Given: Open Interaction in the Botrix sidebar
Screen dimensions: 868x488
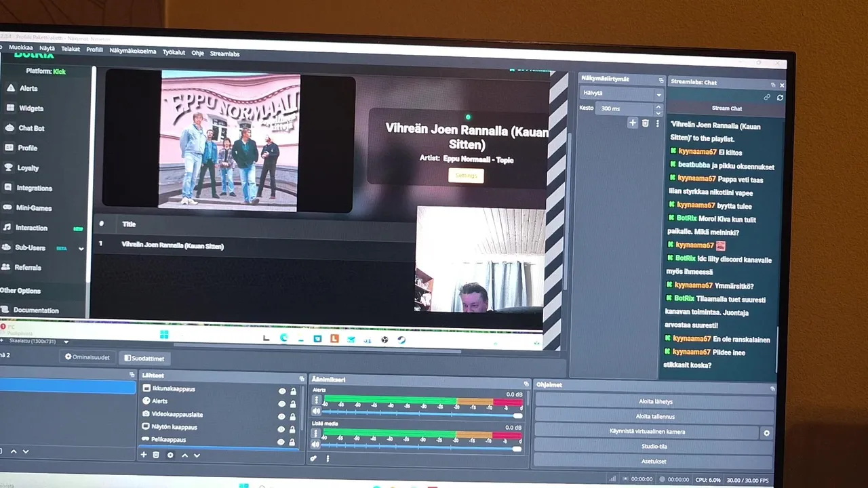Looking at the screenshot, I should [31, 228].
